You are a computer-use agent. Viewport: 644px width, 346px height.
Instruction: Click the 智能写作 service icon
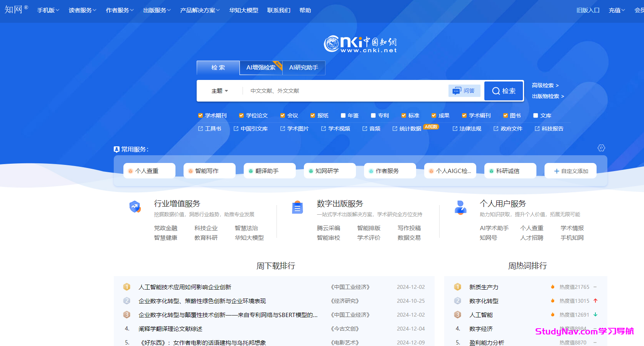pyautogui.click(x=191, y=171)
